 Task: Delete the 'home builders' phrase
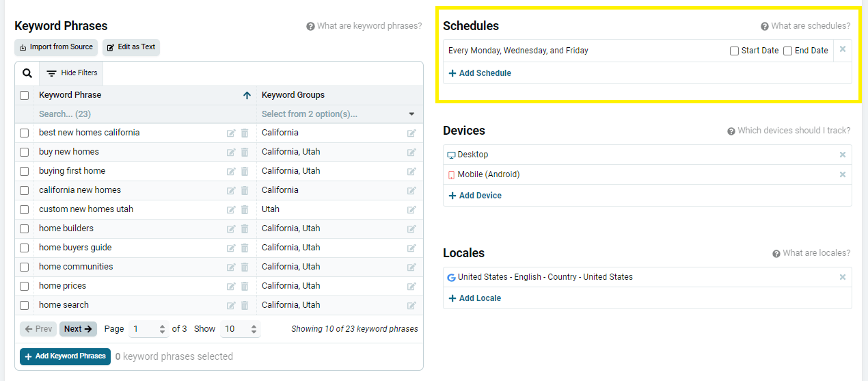coord(245,229)
